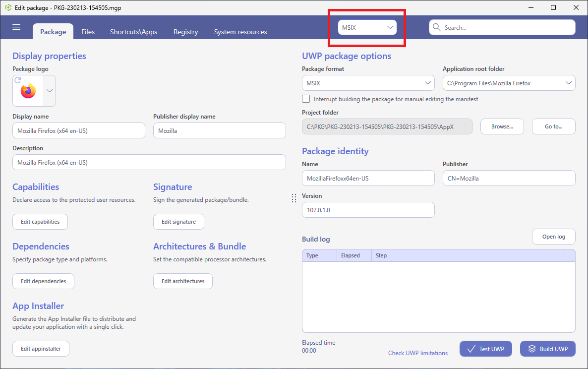Viewport: 588px width, 369px height.
Task: Click the Build UWP button
Action: click(548, 349)
